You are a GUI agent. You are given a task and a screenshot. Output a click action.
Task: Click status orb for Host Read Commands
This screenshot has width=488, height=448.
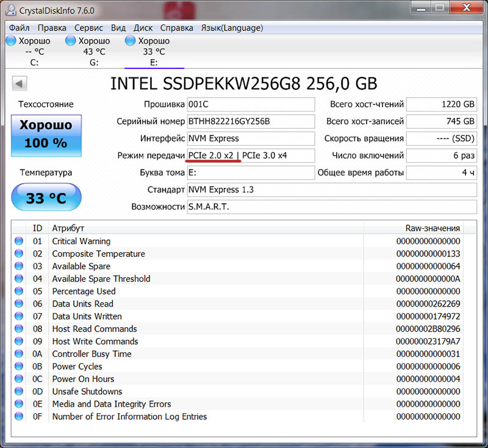[19, 328]
